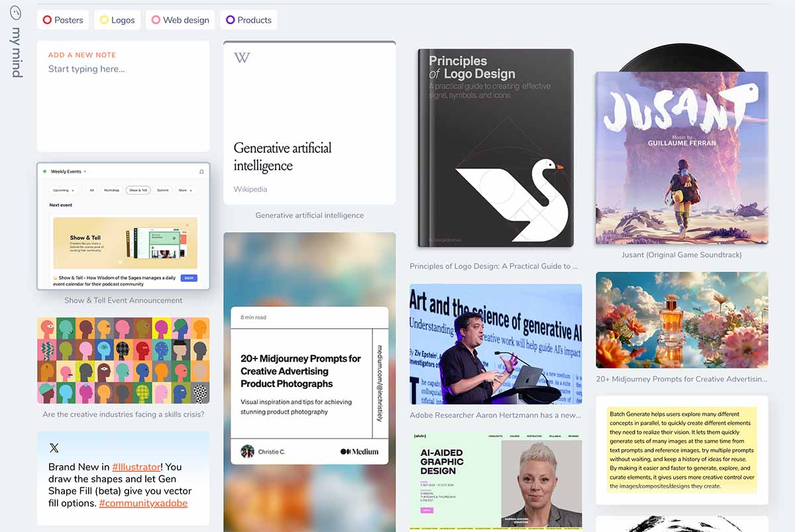Click the Wikipedia W icon on the card
This screenshot has height=532, width=795.
242,58
